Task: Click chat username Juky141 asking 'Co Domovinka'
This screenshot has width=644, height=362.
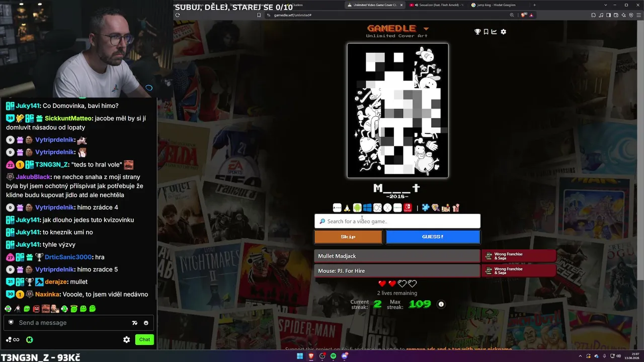Action: [x=28, y=106]
